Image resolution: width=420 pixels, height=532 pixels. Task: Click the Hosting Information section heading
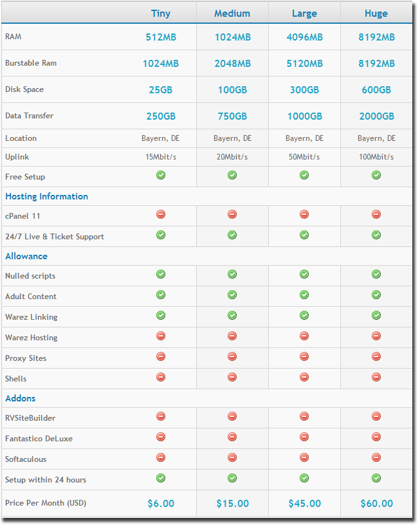(46, 197)
